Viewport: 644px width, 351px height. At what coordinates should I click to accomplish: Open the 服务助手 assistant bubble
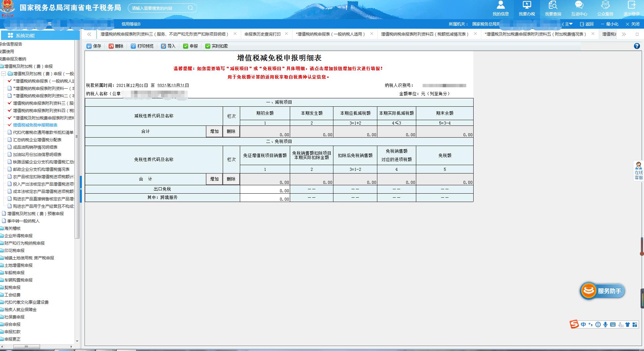point(602,292)
